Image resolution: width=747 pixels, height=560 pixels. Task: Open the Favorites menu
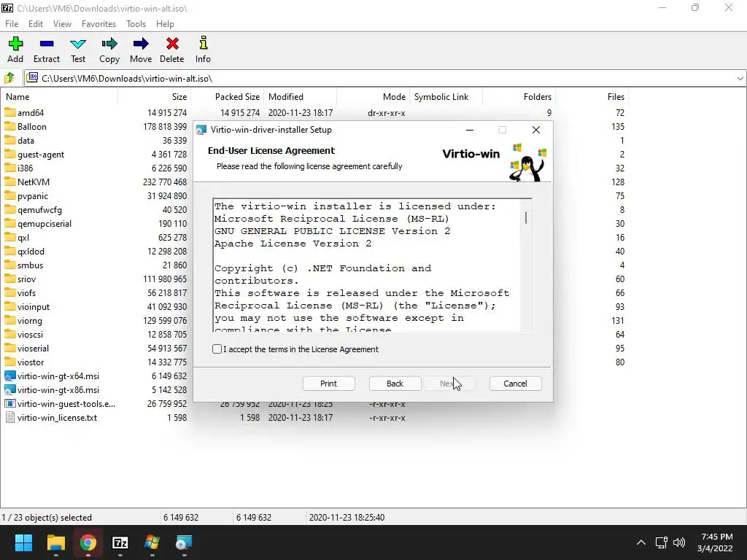98,24
